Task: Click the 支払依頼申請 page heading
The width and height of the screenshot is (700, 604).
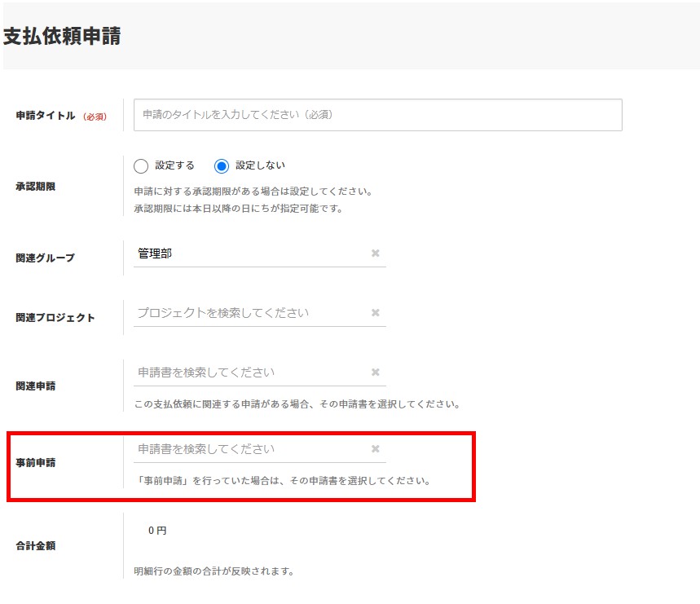Action: (x=62, y=37)
